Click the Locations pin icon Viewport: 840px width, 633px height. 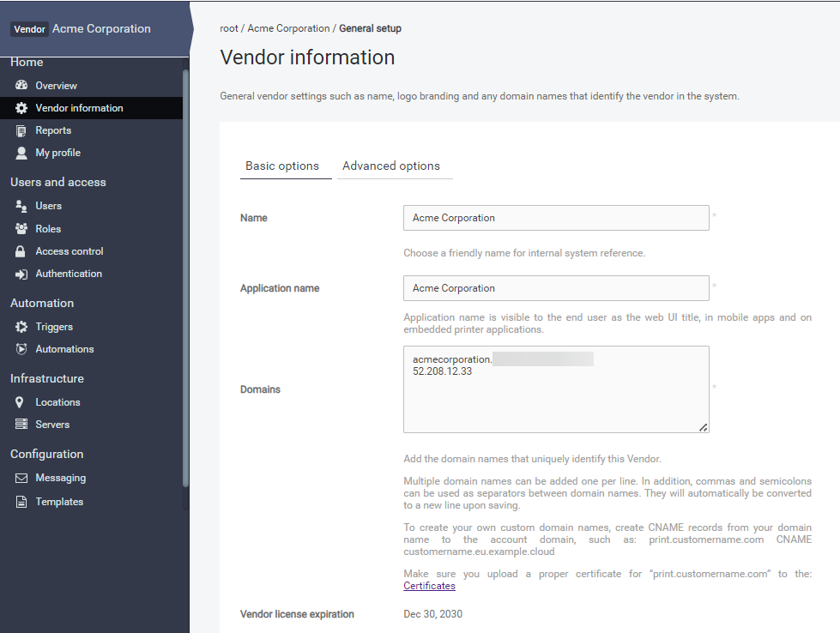tap(21, 402)
